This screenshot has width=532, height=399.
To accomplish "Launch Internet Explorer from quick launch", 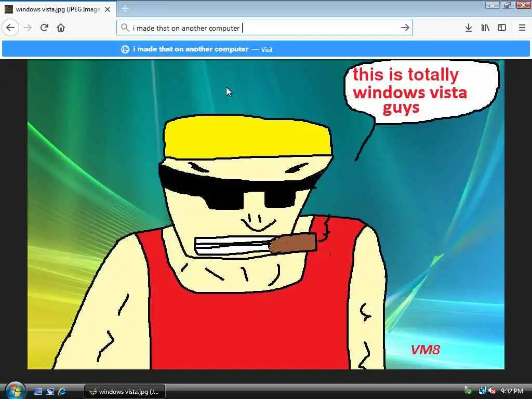I will (x=62, y=392).
